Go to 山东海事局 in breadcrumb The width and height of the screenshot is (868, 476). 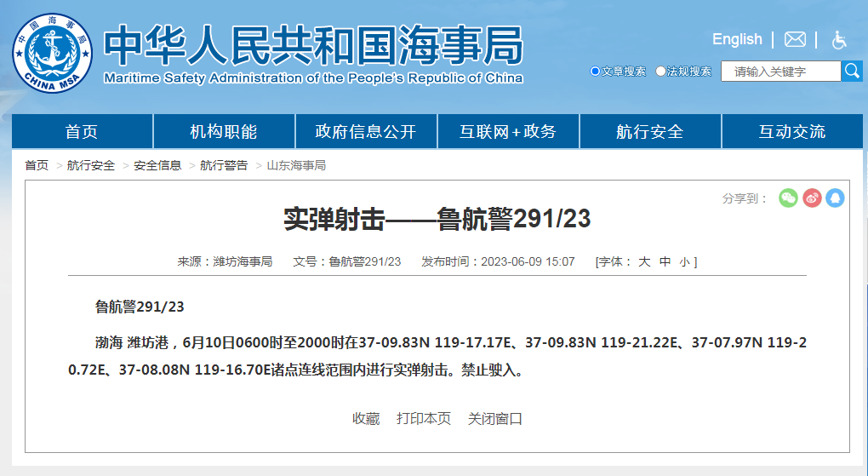[296, 165]
